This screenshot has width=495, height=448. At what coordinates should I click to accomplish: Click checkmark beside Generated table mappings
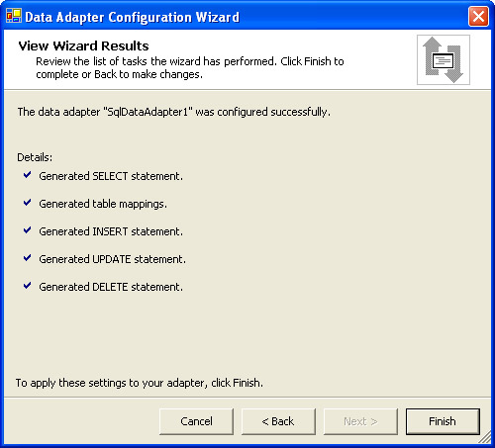(27, 203)
